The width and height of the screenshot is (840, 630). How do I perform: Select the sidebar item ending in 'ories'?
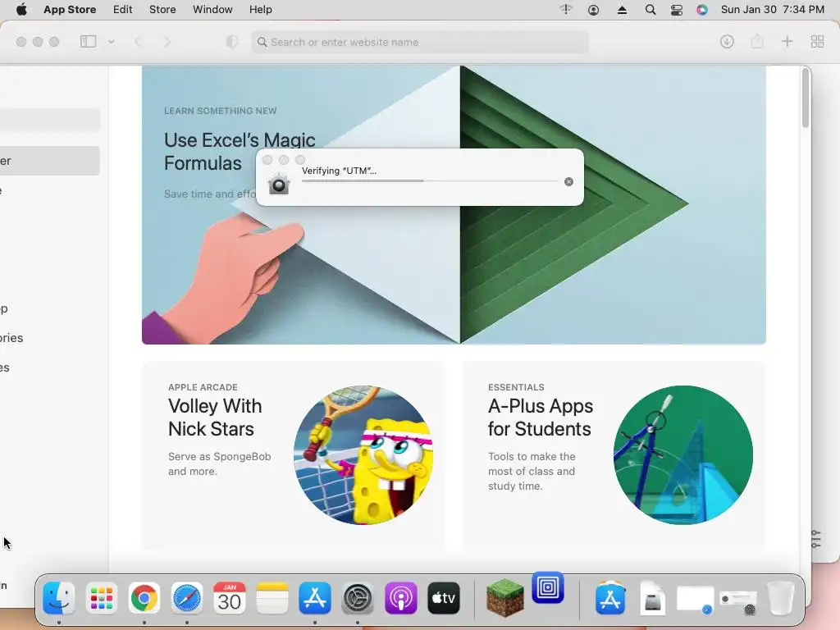11,338
